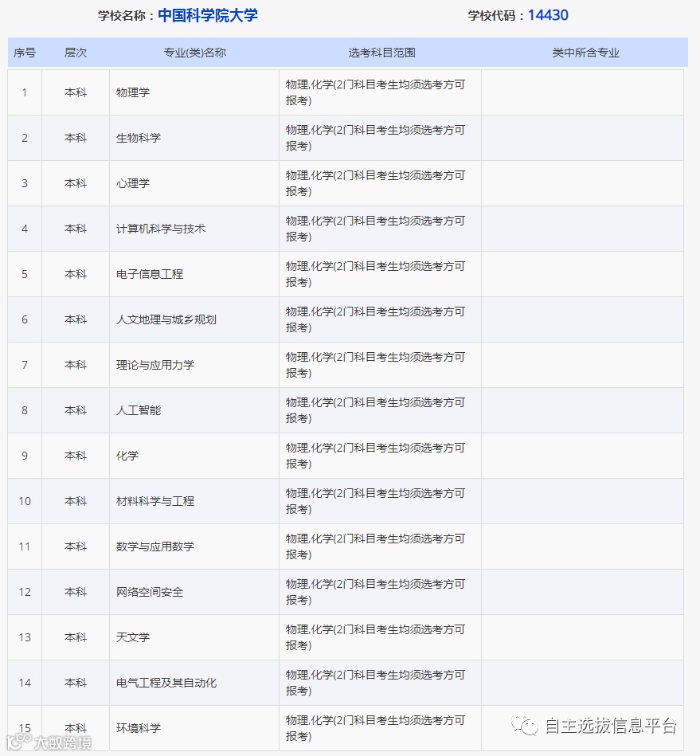The height and width of the screenshot is (756, 700).
Task: Select the 人工智能 major cell
Action: click(x=194, y=410)
